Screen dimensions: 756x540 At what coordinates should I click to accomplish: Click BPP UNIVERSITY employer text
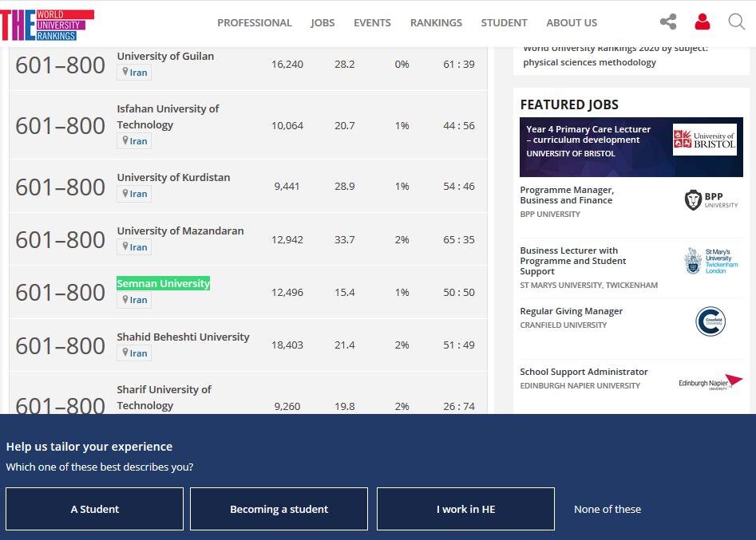coord(550,215)
